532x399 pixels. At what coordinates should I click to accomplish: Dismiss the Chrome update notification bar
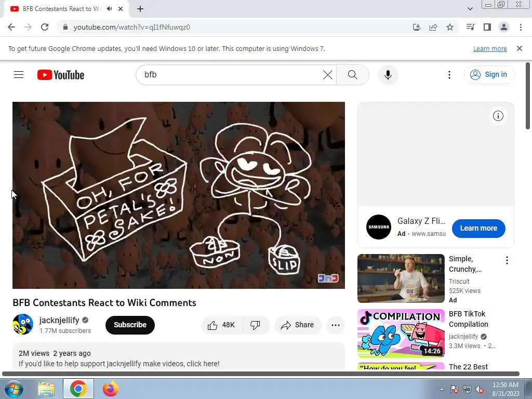pyautogui.click(x=520, y=48)
